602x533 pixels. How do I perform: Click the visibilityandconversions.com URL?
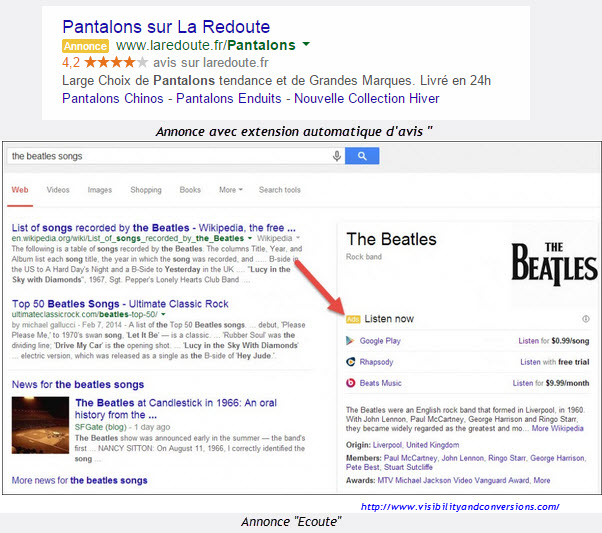[460, 507]
